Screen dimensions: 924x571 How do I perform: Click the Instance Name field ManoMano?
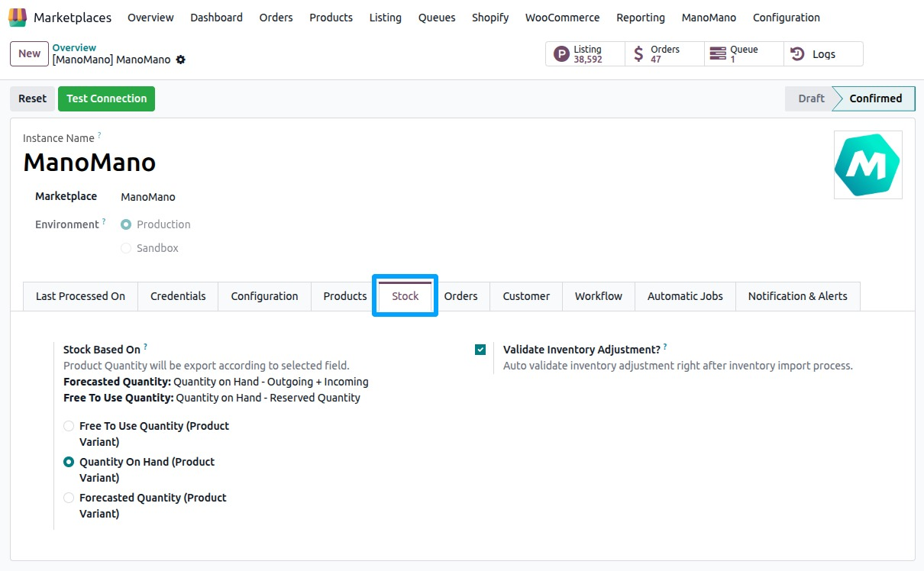click(x=89, y=163)
